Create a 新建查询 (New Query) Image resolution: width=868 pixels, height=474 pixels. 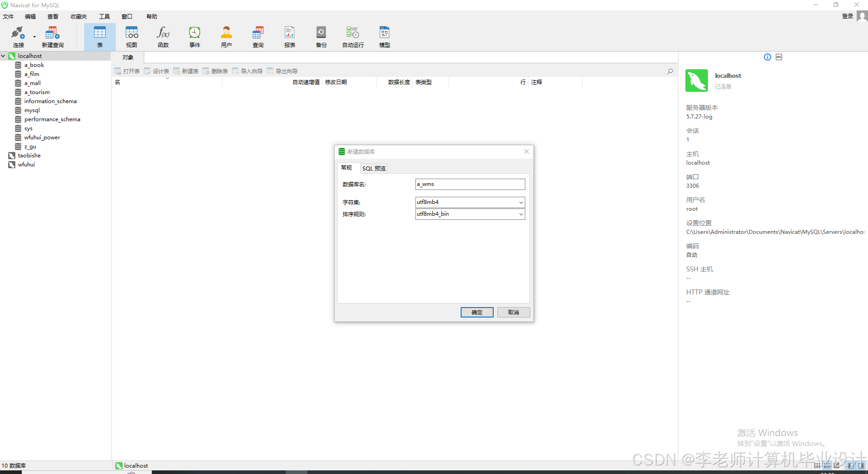[52, 36]
